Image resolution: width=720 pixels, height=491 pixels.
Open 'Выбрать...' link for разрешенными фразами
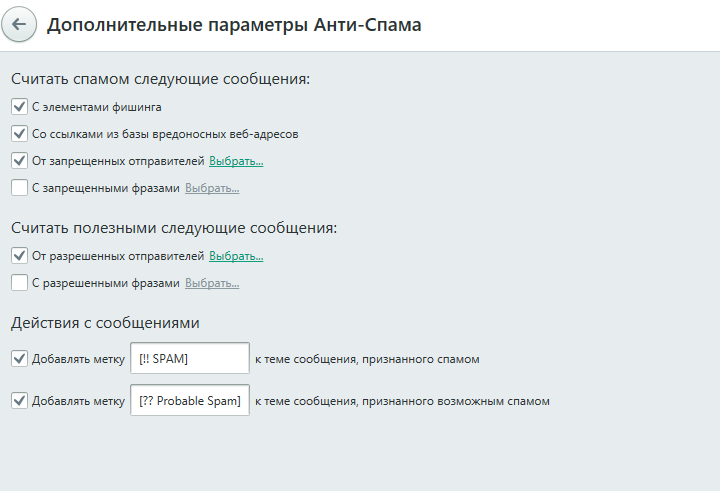tap(212, 284)
